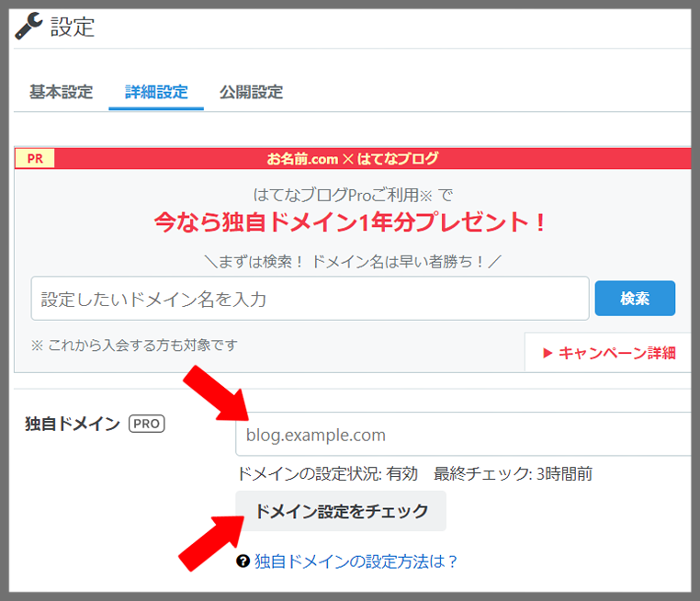Viewport: 700px width, 601px height.
Task: Click the 設定 page title
Action: (x=73, y=27)
